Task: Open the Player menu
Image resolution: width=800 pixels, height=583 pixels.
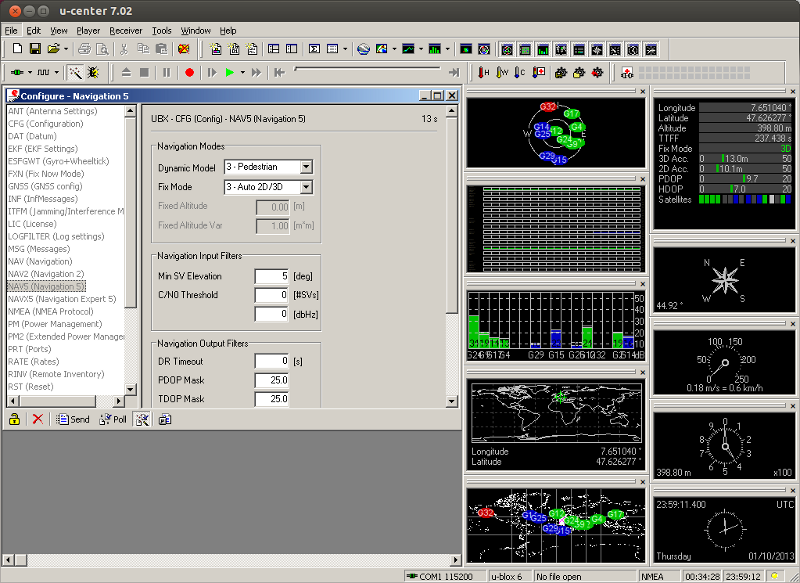Action: pos(88,31)
